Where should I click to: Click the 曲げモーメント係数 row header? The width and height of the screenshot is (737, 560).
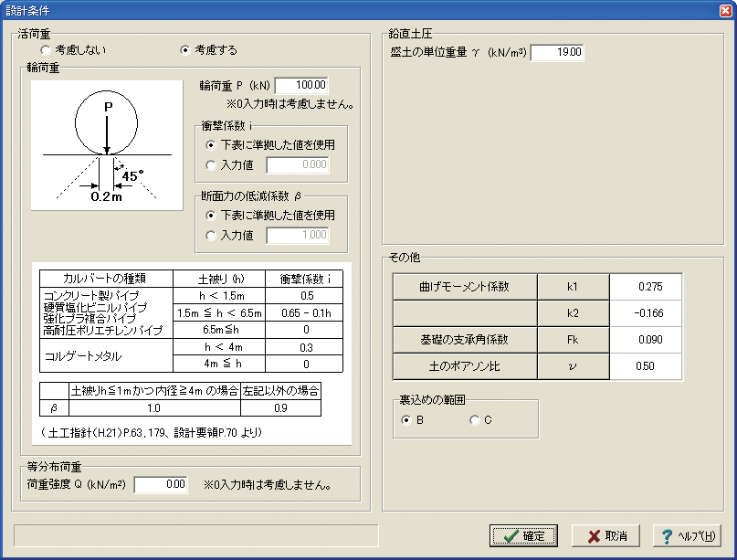465,287
